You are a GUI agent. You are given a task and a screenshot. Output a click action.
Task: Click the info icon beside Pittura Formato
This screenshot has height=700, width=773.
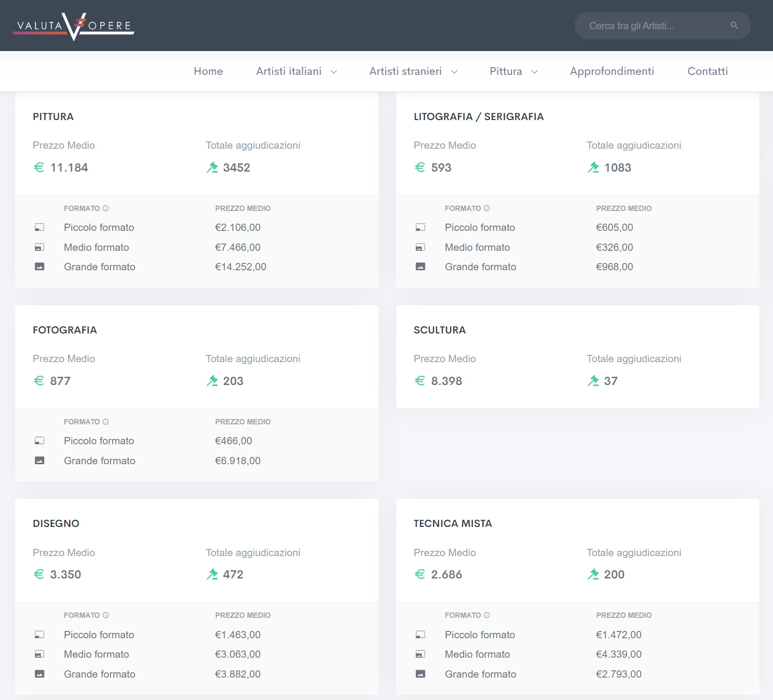106,209
